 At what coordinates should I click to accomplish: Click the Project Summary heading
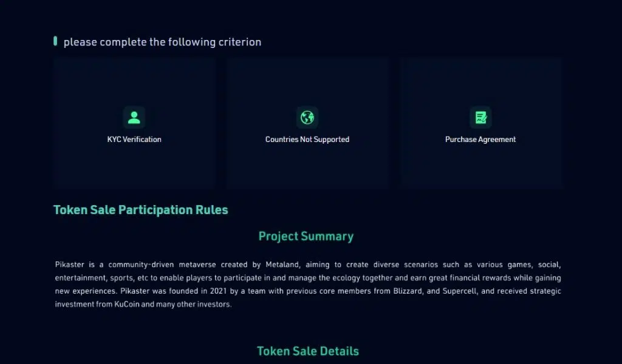tap(306, 236)
